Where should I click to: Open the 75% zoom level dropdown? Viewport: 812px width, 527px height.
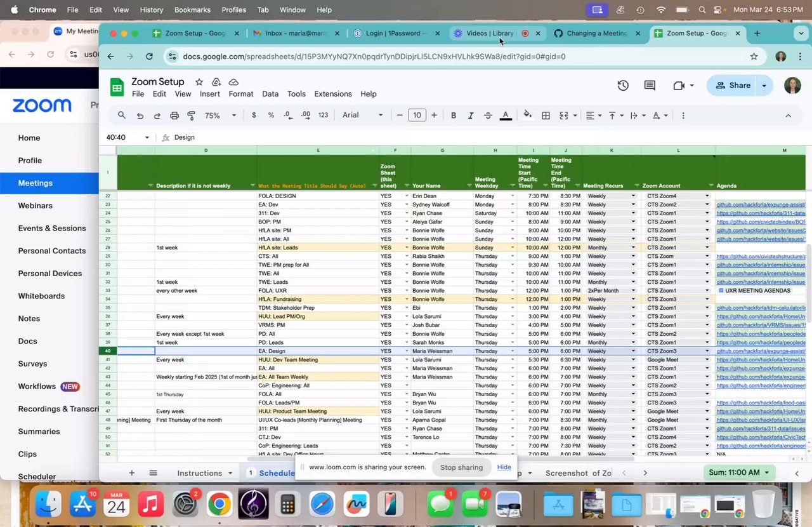pyautogui.click(x=220, y=116)
